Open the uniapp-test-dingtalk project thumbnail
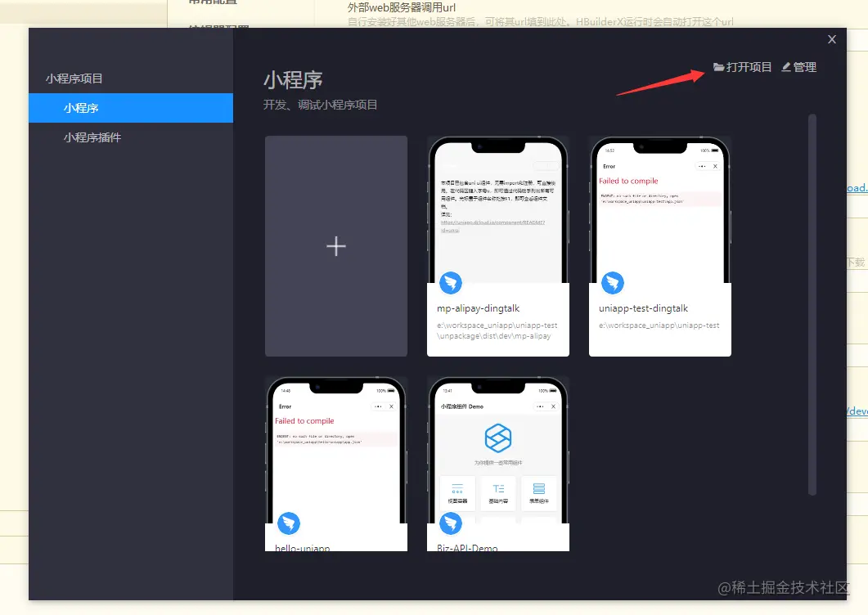This screenshot has width=868, height=615. (660, 210)
